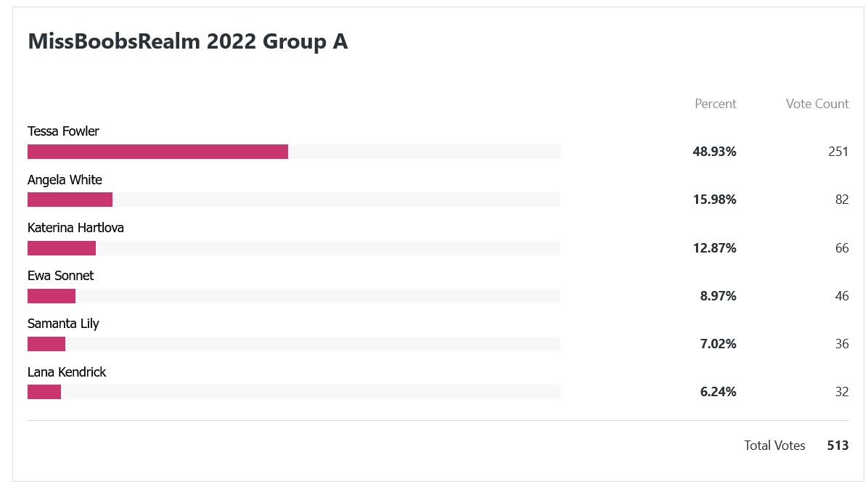
Task: Click Tessa Fowler's pink result bar
Action: point(157,152)
